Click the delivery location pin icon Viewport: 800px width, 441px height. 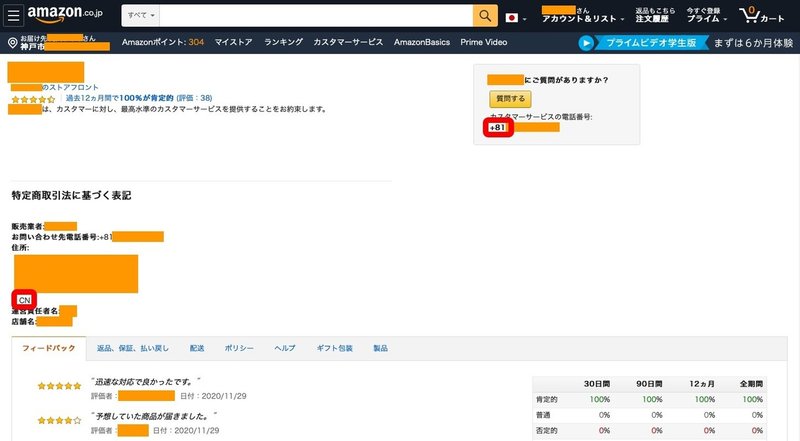pos(13,43)
